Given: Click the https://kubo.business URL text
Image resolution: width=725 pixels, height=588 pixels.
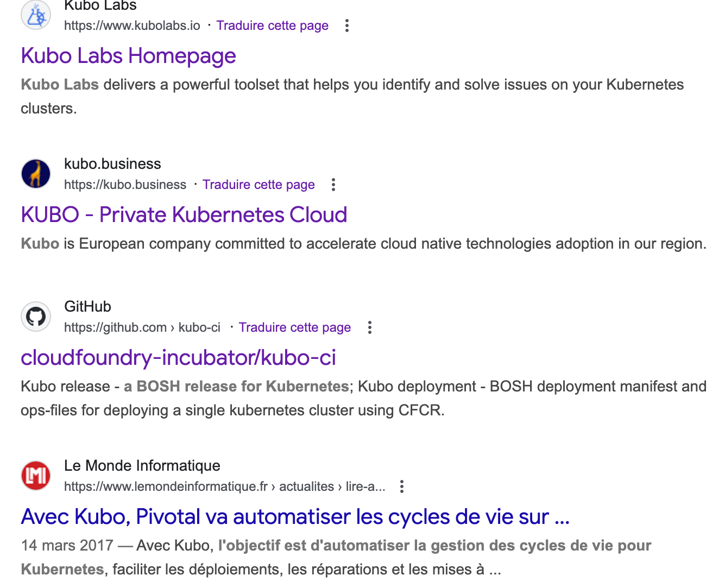Looking at the screenshot, I should [125, 185].
